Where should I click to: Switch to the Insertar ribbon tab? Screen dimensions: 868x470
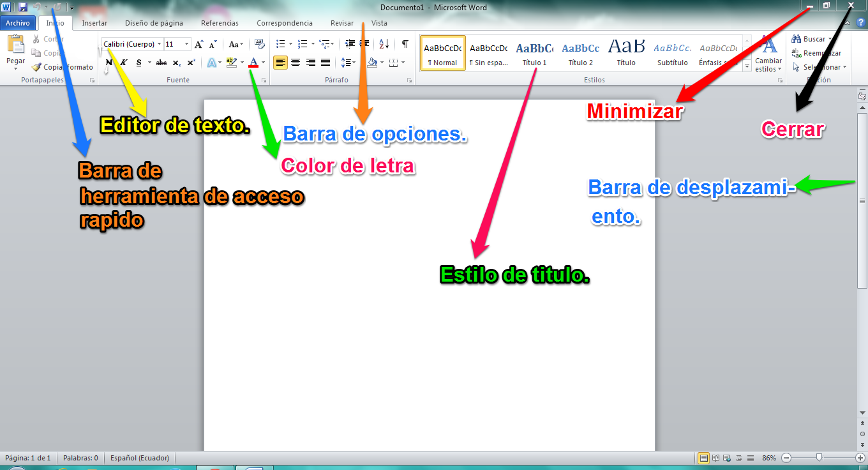(x=94, y=23)
